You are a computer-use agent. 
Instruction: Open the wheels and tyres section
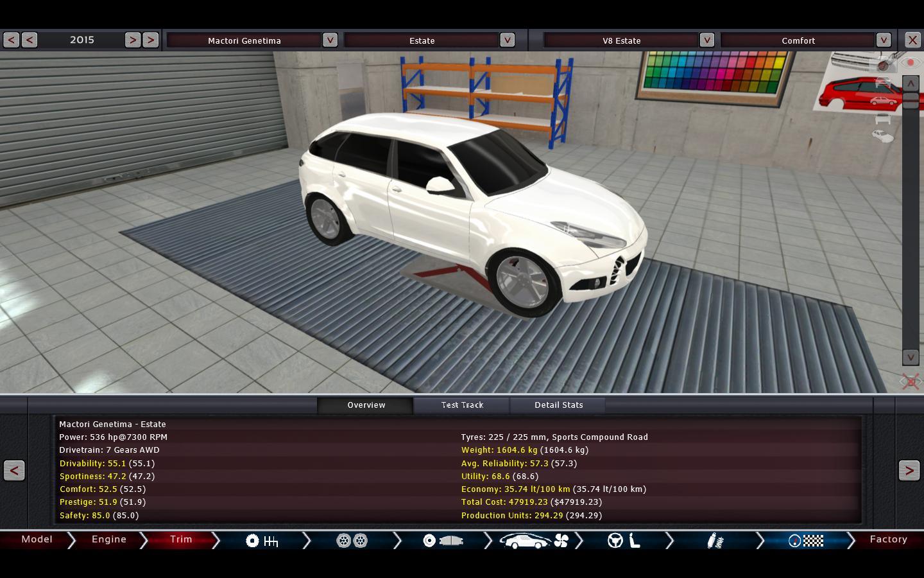pyautogui.click(x=352, y=541)
